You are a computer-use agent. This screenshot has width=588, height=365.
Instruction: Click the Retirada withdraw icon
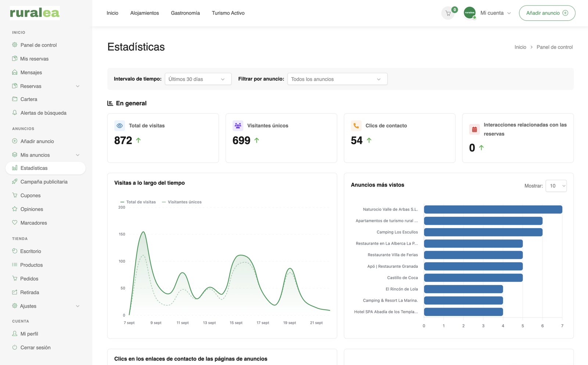15,292
